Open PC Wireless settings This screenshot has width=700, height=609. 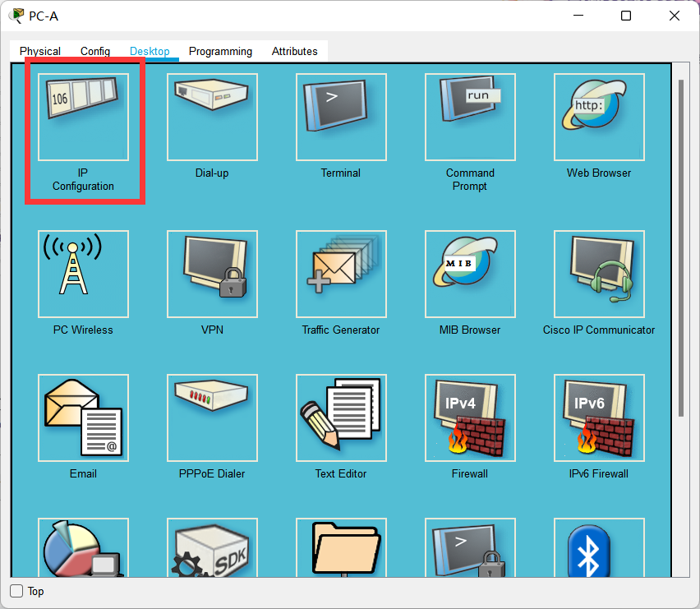[x=84, y=275]
